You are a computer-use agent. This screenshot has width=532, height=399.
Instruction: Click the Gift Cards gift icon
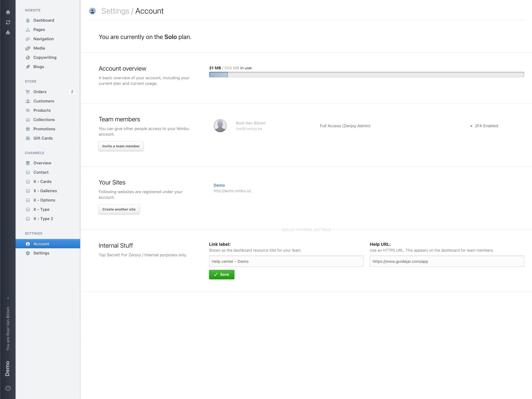click(x=28, y=138)
